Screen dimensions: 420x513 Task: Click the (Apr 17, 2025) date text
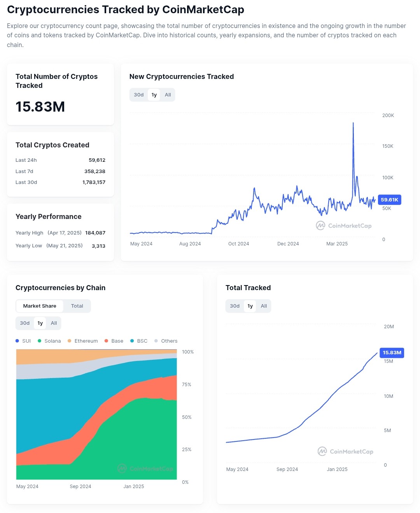click(x=65, y=233)
